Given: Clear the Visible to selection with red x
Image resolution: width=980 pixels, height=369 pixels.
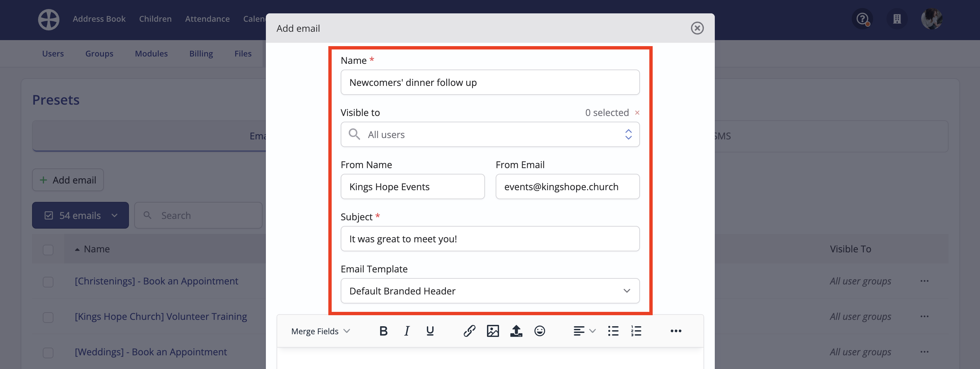Looking at the screenshot, I should pyautogui.click(x=637, y=113).
